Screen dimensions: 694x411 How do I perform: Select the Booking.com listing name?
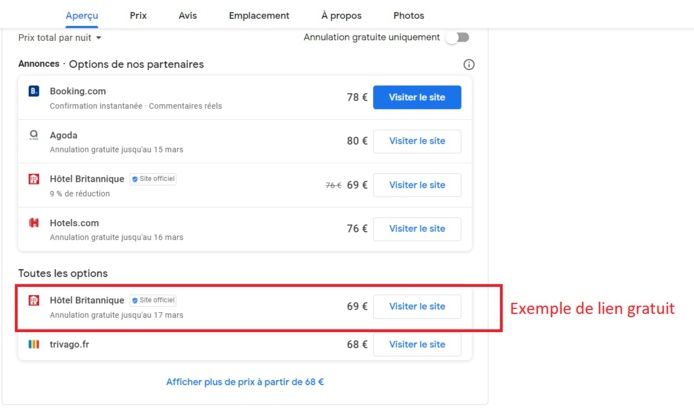(x=78, y=91)
